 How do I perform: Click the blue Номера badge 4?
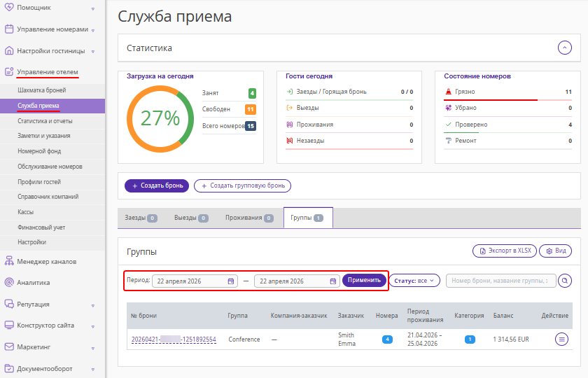[387, 339]
